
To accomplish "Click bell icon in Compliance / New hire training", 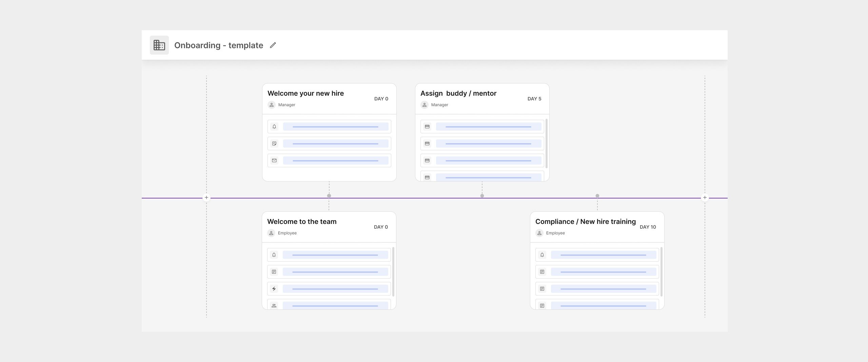I will [542, 255].
